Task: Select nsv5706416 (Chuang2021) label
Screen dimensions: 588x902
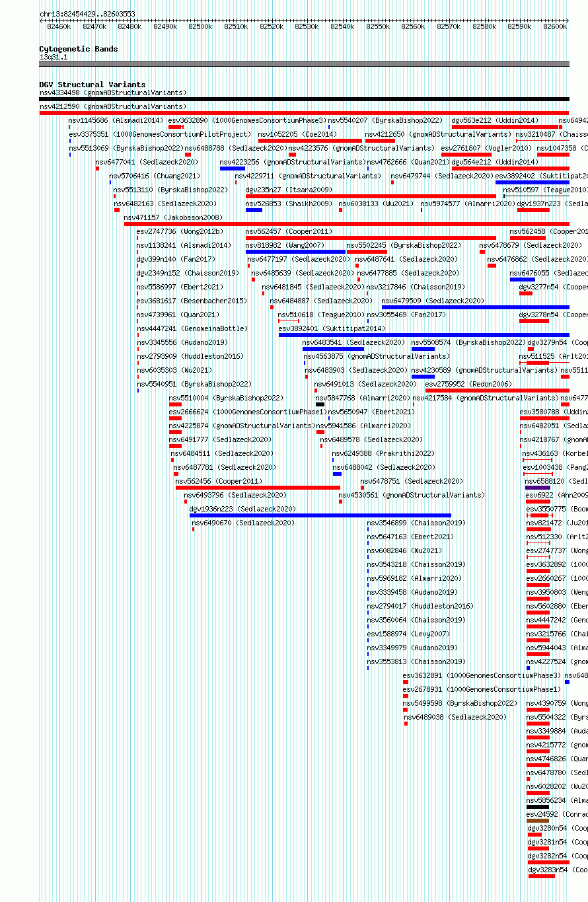Action: coord(155,176)
